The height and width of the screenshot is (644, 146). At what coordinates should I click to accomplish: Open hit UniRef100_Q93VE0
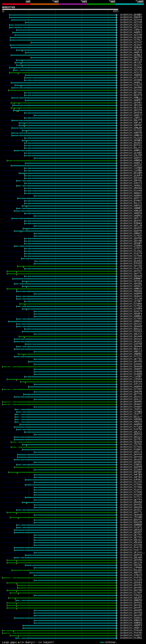pos(131,103)
